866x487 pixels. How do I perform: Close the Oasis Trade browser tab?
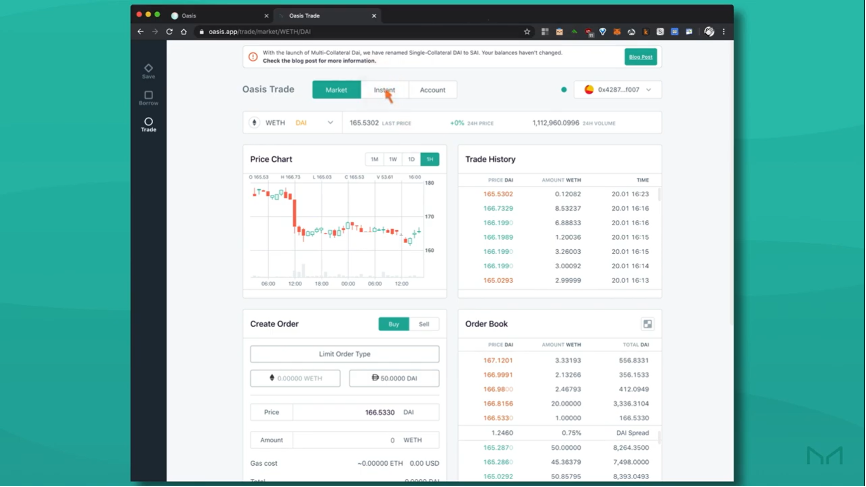pos(374,15)
